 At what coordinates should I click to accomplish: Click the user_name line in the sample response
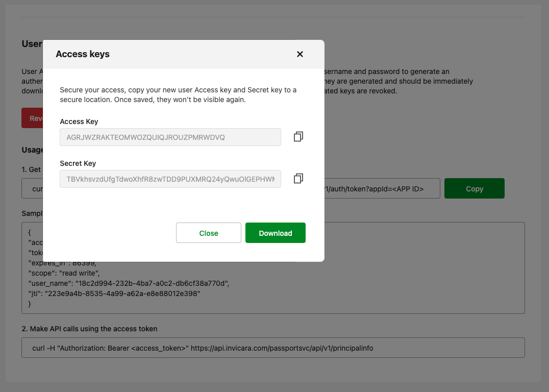click(x=128, y=284)
